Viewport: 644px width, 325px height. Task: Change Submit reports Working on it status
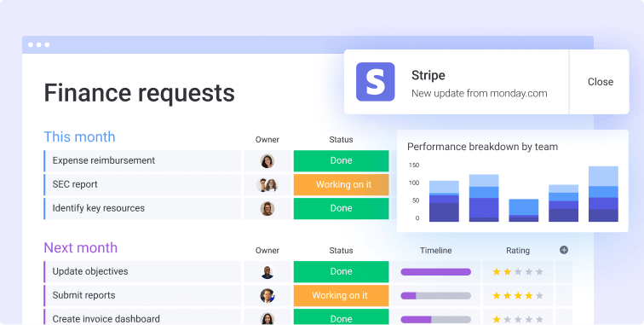[x=341, y=296]
